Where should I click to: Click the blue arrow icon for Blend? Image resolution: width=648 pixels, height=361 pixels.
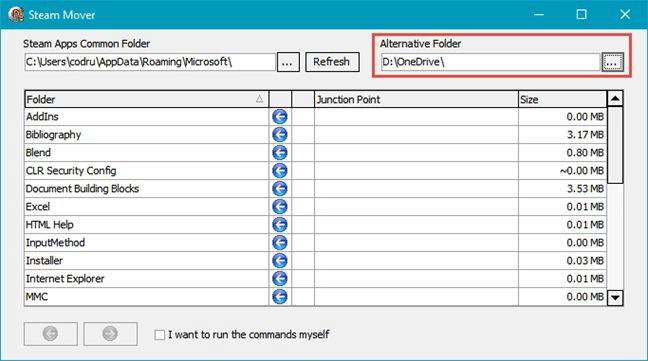[280, 153]
